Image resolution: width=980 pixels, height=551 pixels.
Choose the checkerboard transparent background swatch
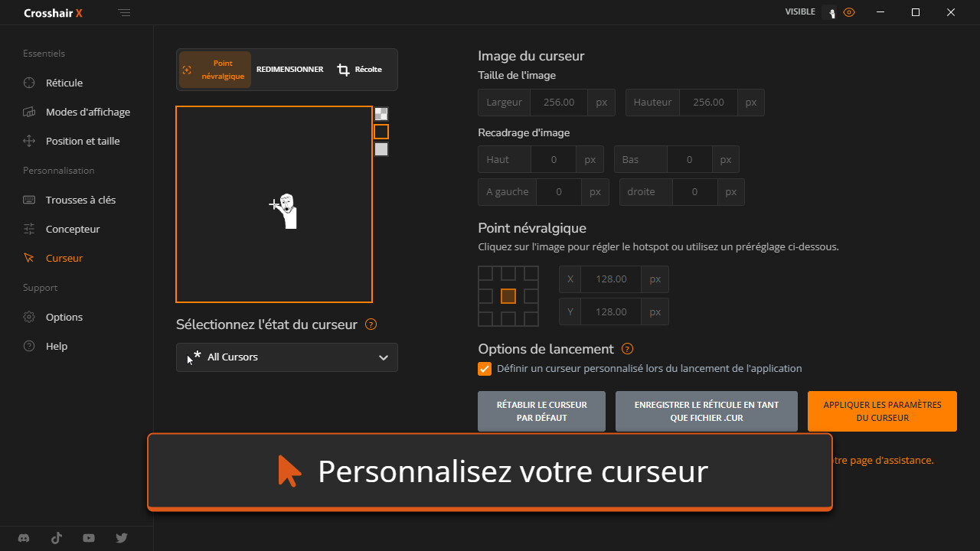(x=381, y=114)
